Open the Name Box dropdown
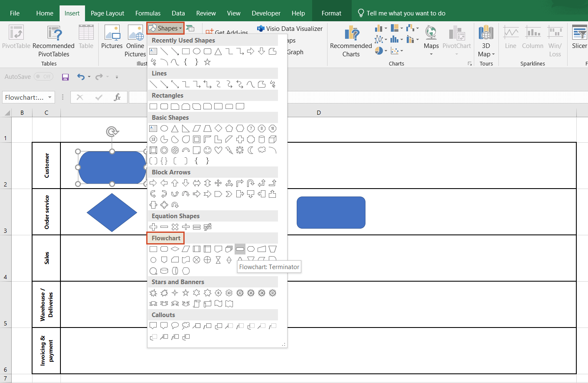This screenshot has width=588, height=383. click(51, 97)
